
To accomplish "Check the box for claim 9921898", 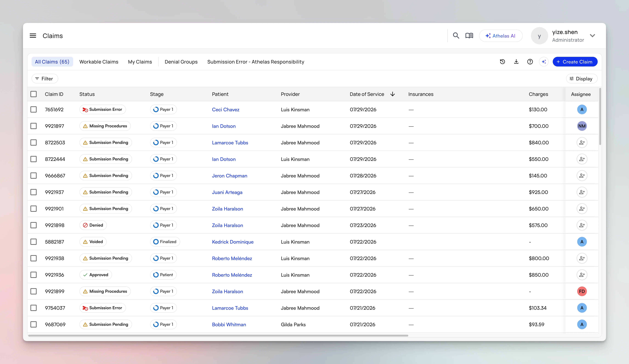I will (33, 225).
